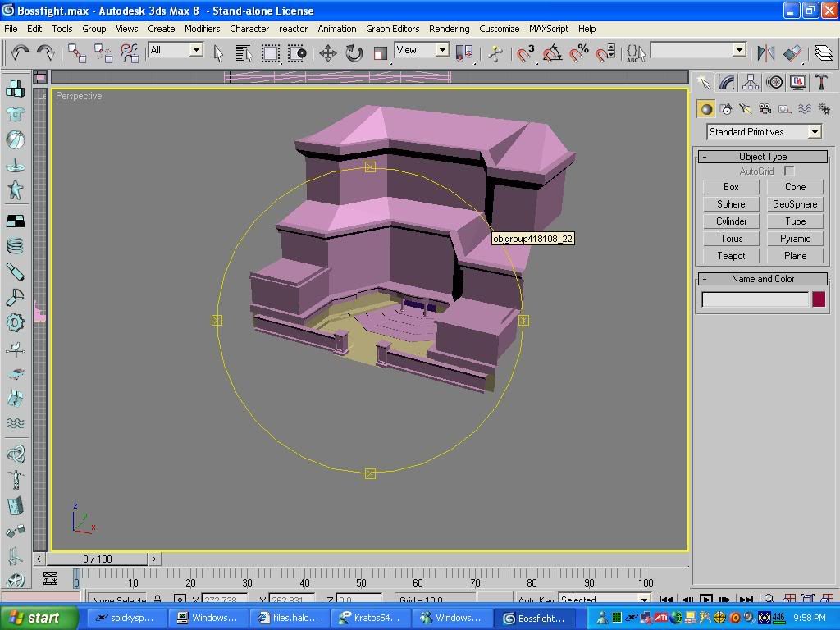Screen dimensions: 840x630
Task: Click the object color swatch
Action: (x=818, y=299)
